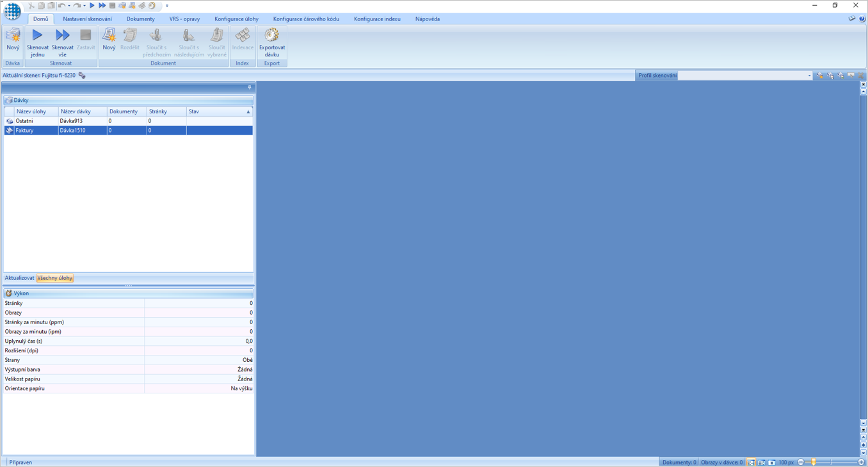The height and width of the screenshot is (467, 868).
Task: Open the Nápověda tab
Action: click(427, 19)
